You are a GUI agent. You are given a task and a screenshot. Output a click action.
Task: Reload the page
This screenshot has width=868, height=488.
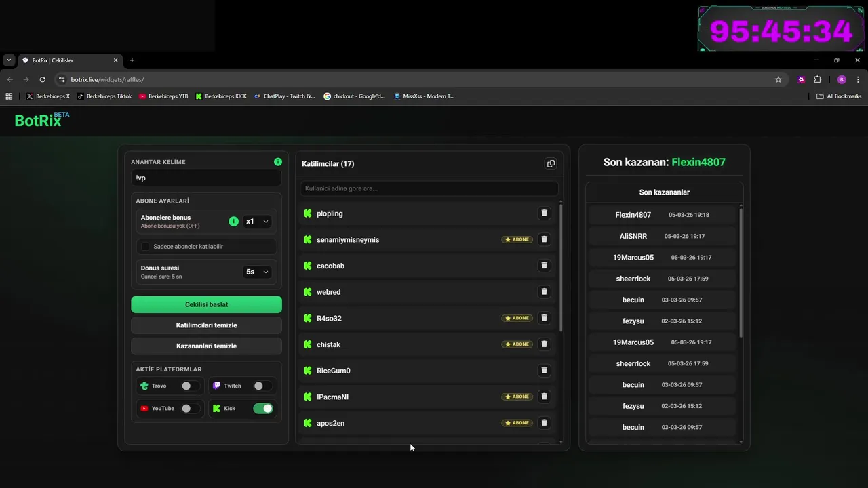coord(42,79)
